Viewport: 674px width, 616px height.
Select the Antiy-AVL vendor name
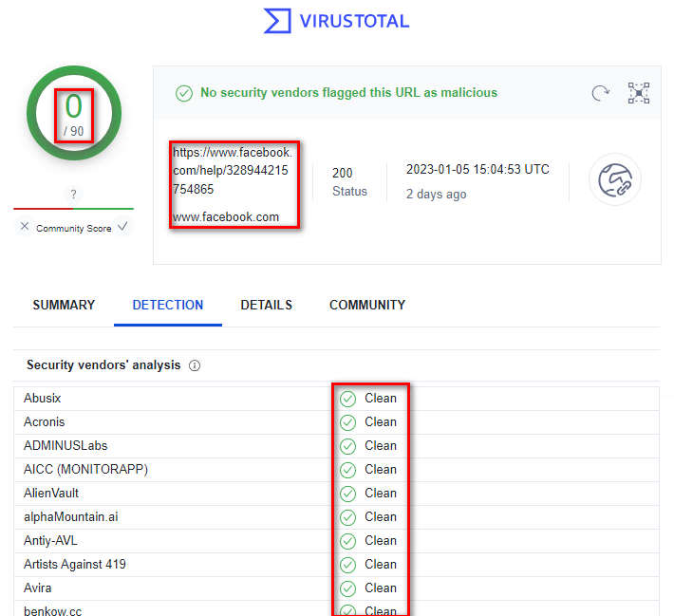[x=50, y=540]
